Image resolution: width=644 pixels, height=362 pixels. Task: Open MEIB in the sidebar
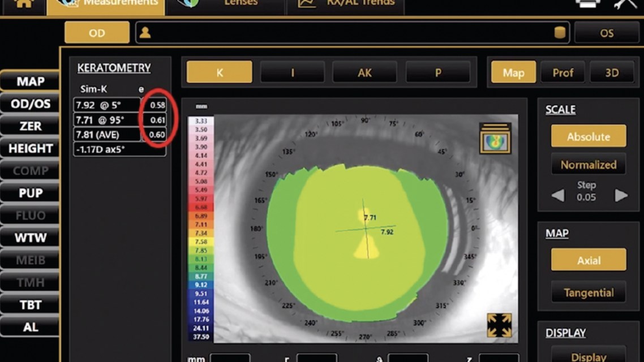click(31, 260)
